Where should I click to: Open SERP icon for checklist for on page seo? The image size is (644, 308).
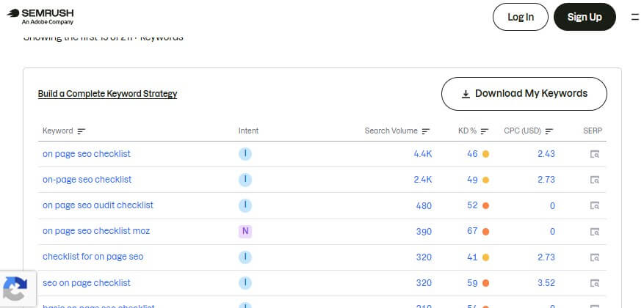point(594,257)
